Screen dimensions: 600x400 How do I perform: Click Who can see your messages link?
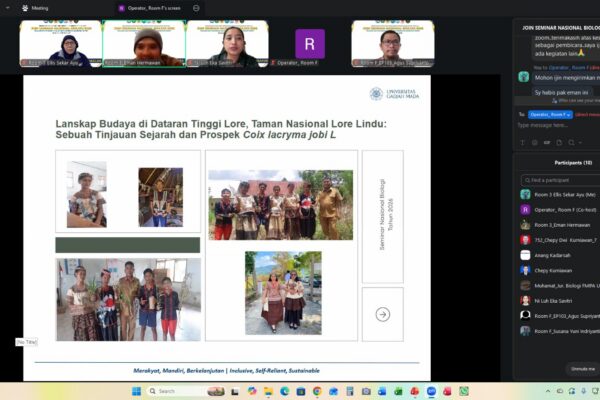pyautogui.click(x=576, y=101)
